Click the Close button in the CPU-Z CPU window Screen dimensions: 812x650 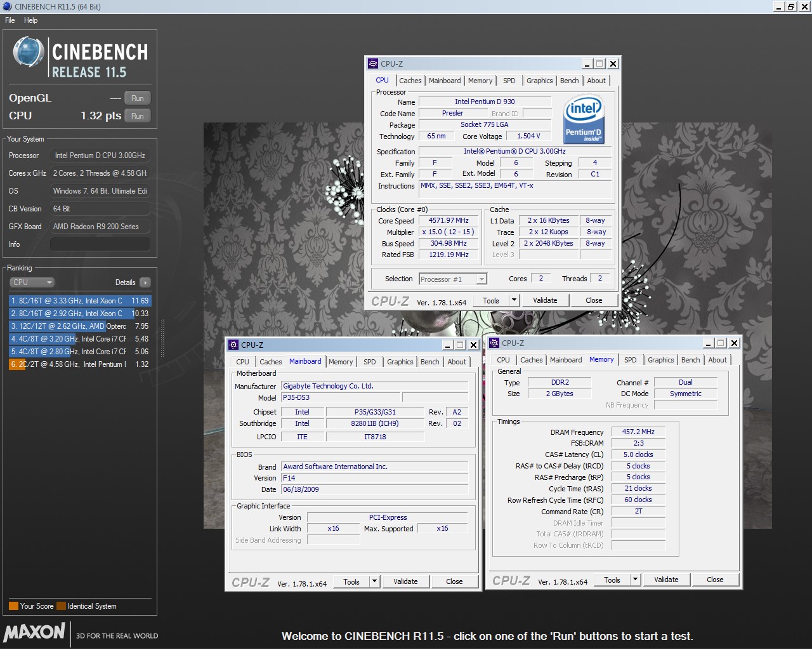594,300
